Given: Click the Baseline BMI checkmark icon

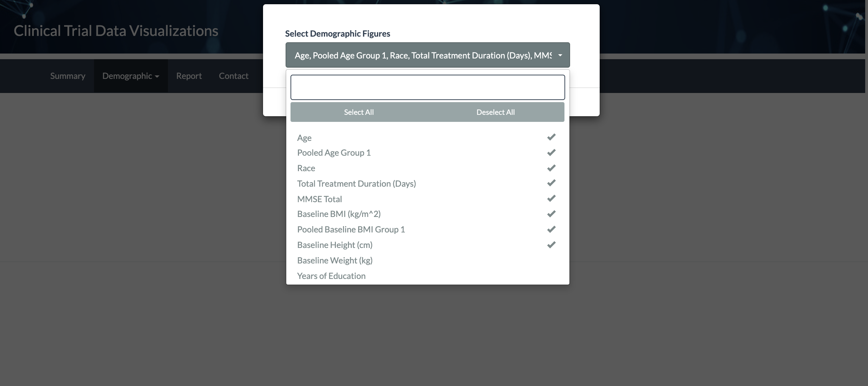Looking at the screenshot, I should [x=551, y=214].
